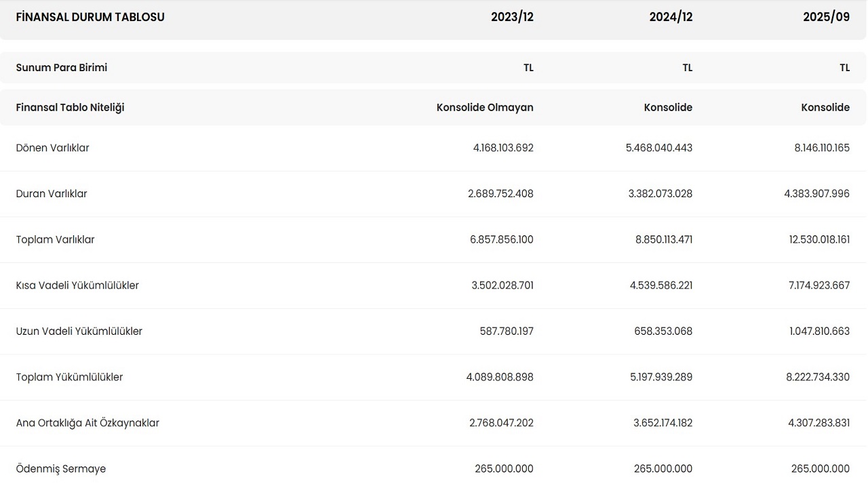Click the Uzun Vadeli Yükümlülükler label
The height and width of the screenshot is (488, 868).
click(79, 331)
